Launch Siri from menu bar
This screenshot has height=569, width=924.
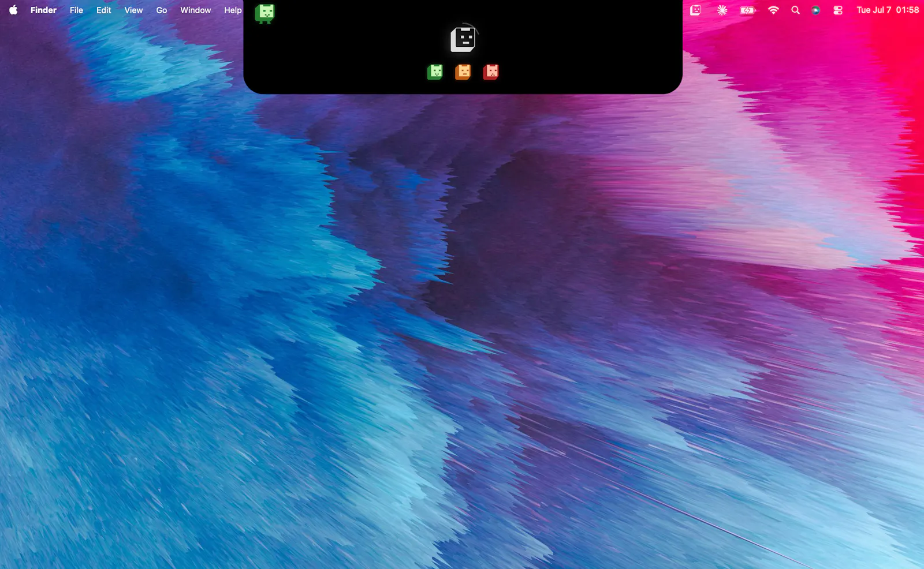[815, 10]
